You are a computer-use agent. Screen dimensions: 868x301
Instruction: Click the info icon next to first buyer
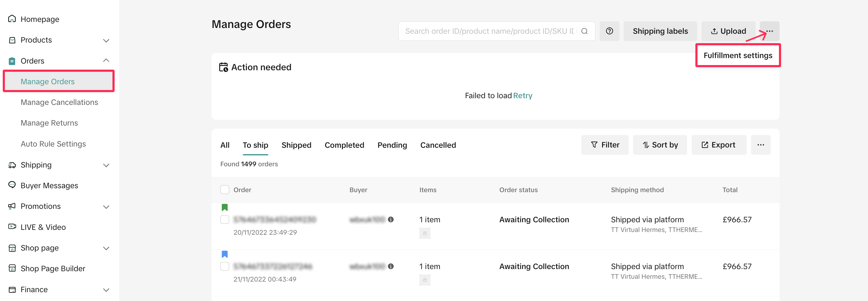tap(391, 220)
